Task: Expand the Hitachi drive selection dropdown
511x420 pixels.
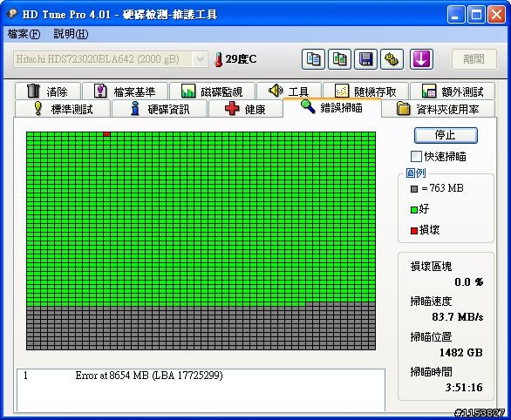Action: point(200,59)
